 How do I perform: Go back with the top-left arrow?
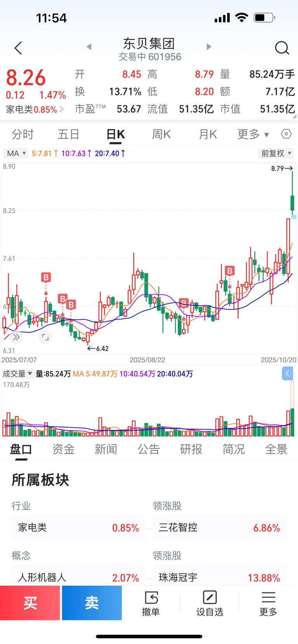point(18,48)
